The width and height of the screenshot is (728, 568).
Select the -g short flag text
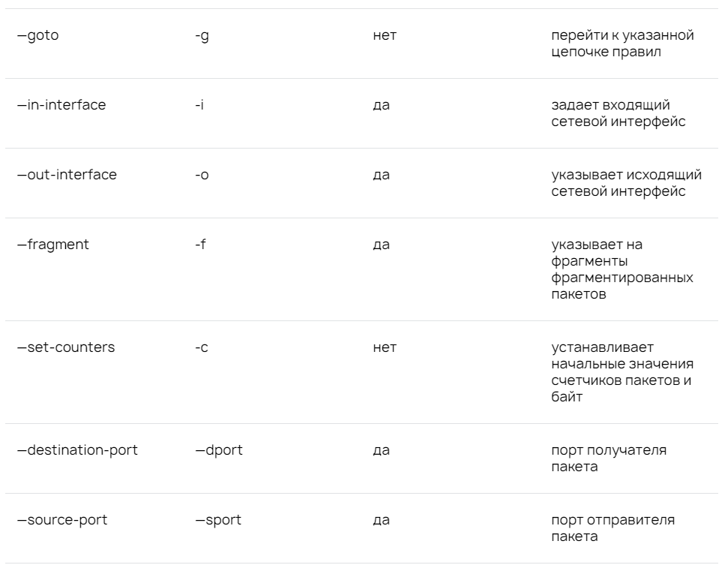pyautogui.click(x=202, y=36)
